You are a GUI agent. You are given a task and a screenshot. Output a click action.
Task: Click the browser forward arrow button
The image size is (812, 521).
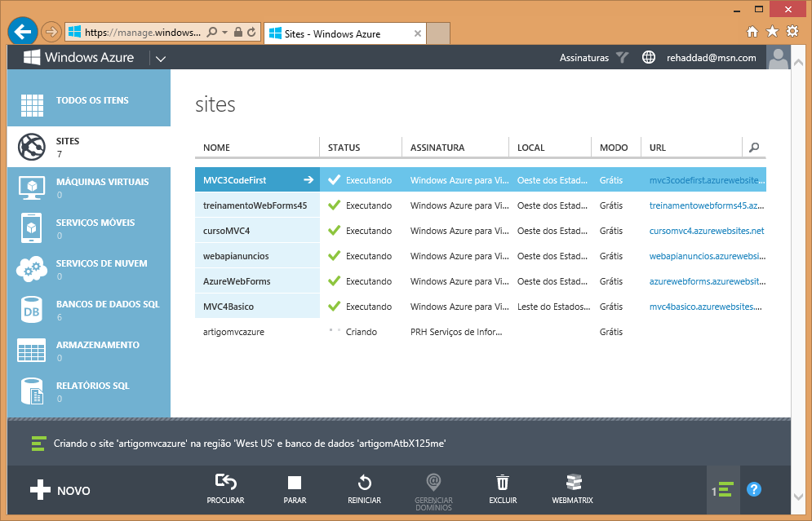tap(51, 32)
